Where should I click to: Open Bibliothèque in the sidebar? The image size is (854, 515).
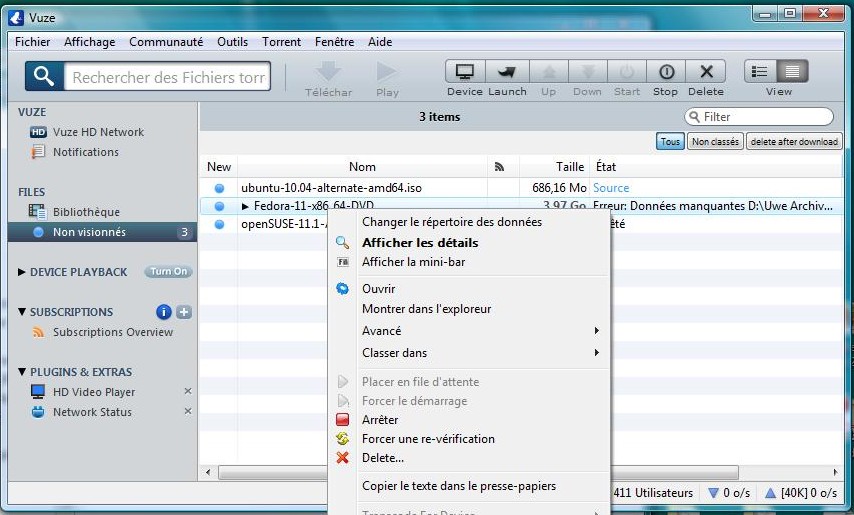(x=86, y=212)
